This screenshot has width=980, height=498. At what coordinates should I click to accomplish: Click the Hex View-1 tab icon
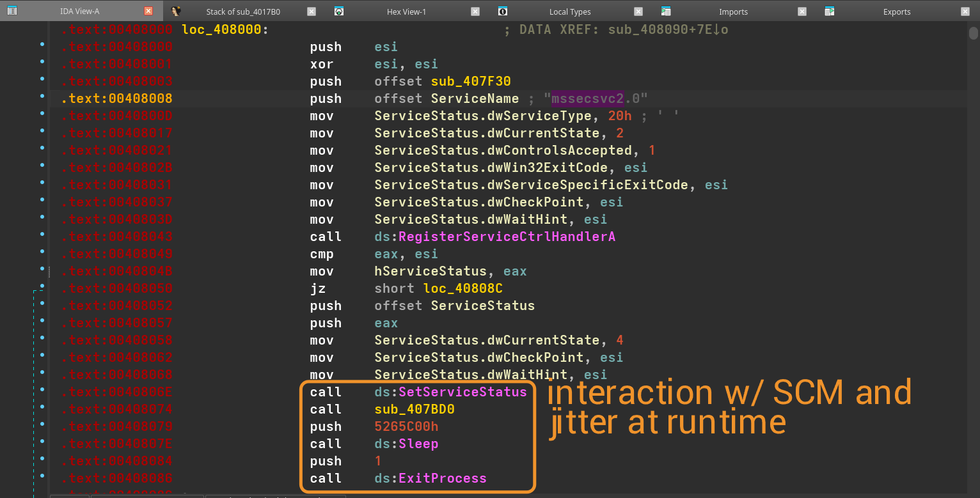click(339, 11)
